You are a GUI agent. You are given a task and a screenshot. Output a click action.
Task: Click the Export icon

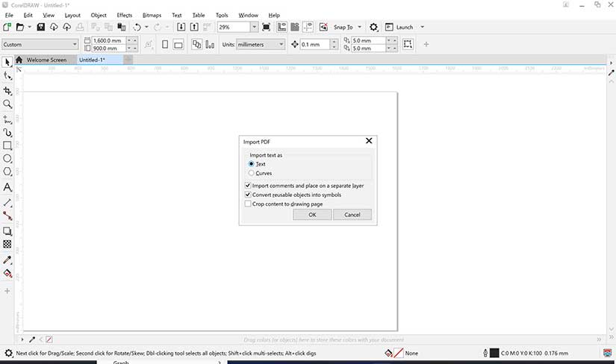[x=194, y=27]
